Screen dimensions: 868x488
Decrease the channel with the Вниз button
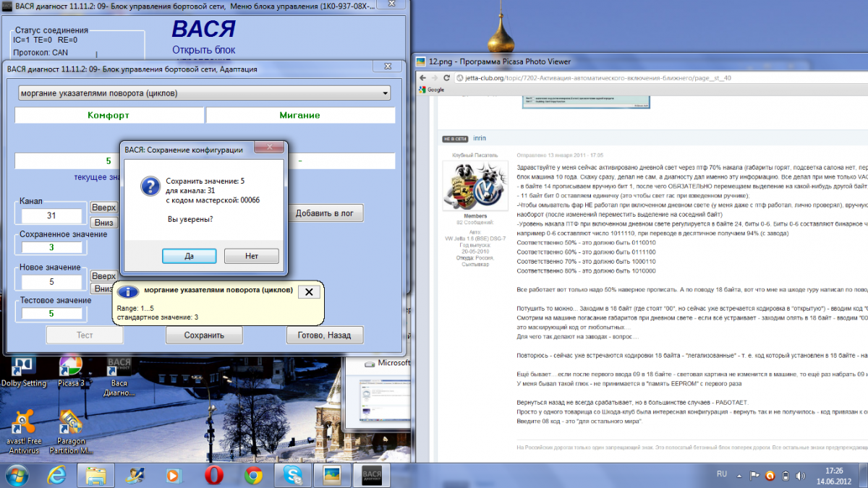coord(103,223)
